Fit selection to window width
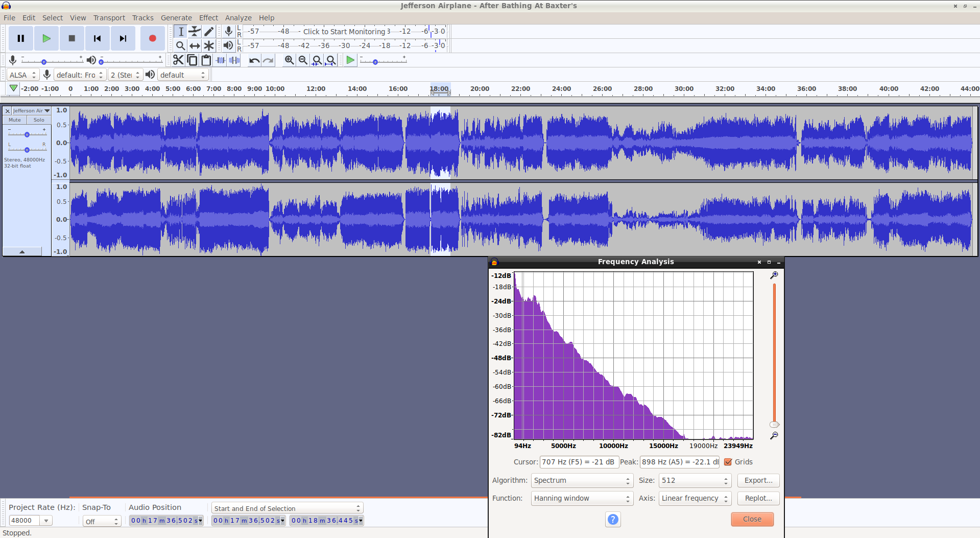Image resolution: width=980 pixels, height=538 pixels. pos(317,60)
